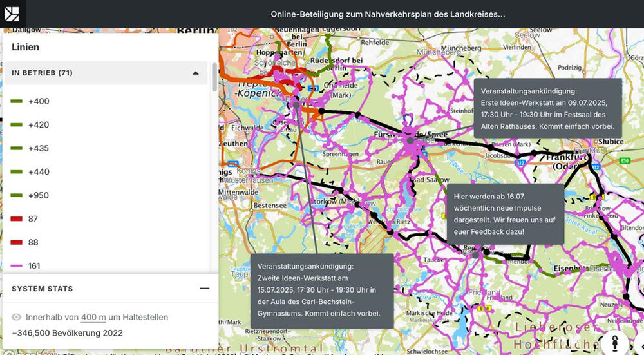
Task: Click the 'Mittenwalde' map label
Action: 238,192
